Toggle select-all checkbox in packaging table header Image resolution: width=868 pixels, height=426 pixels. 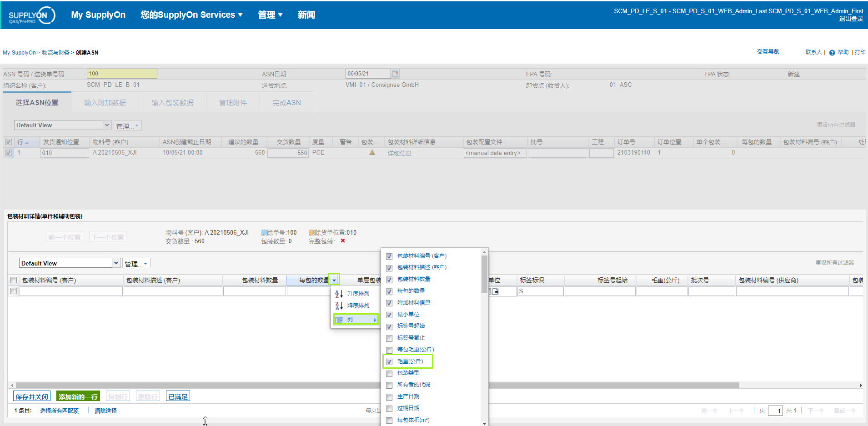point(14,280)
